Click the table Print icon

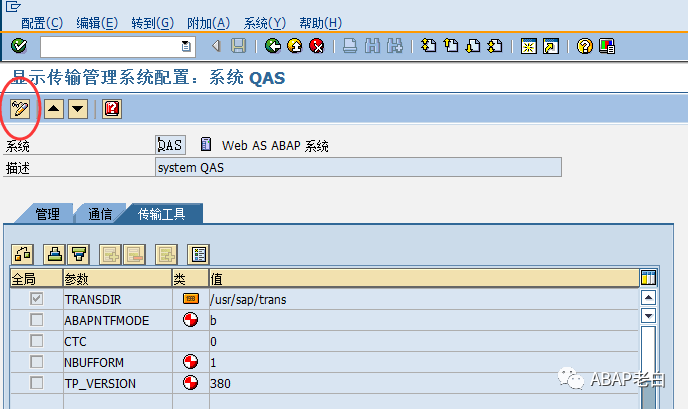[54, 254]
